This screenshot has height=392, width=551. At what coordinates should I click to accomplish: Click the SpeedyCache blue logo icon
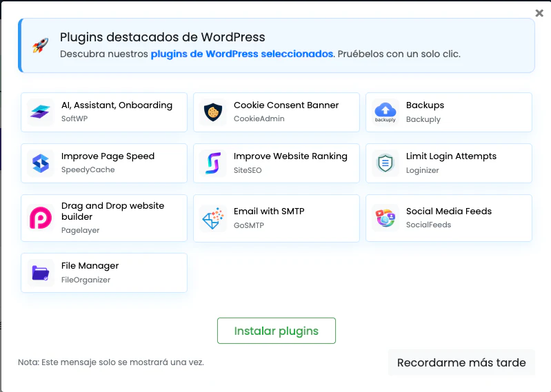tap(41, 163)
